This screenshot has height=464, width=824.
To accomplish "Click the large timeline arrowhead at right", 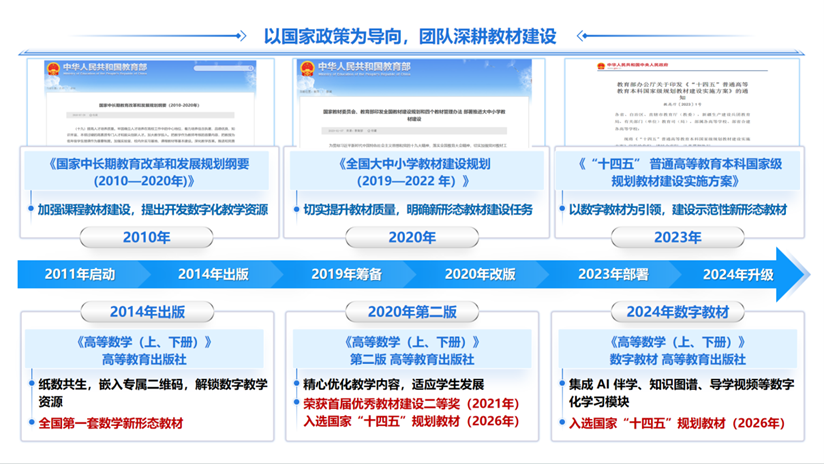I will tap(793, 274).
